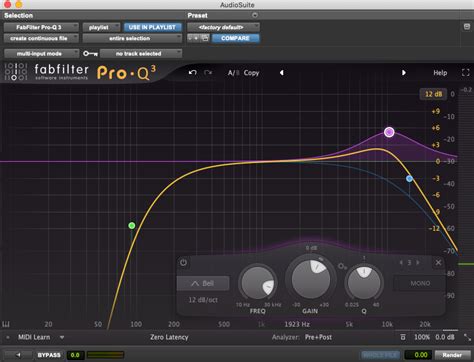Open the Bell filter shape dropdown
474x362 pixels.
(203, 283)
